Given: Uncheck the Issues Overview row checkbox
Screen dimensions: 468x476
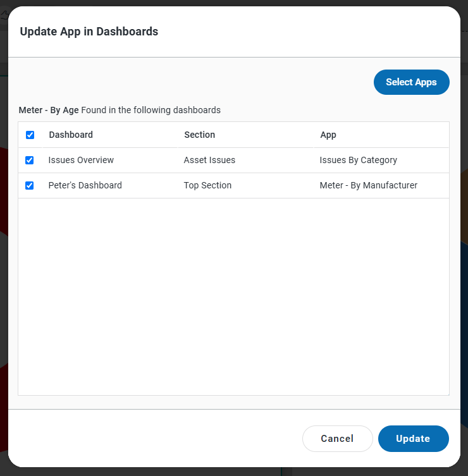Looking at the screenshot, I should click(x=29, y=161).
